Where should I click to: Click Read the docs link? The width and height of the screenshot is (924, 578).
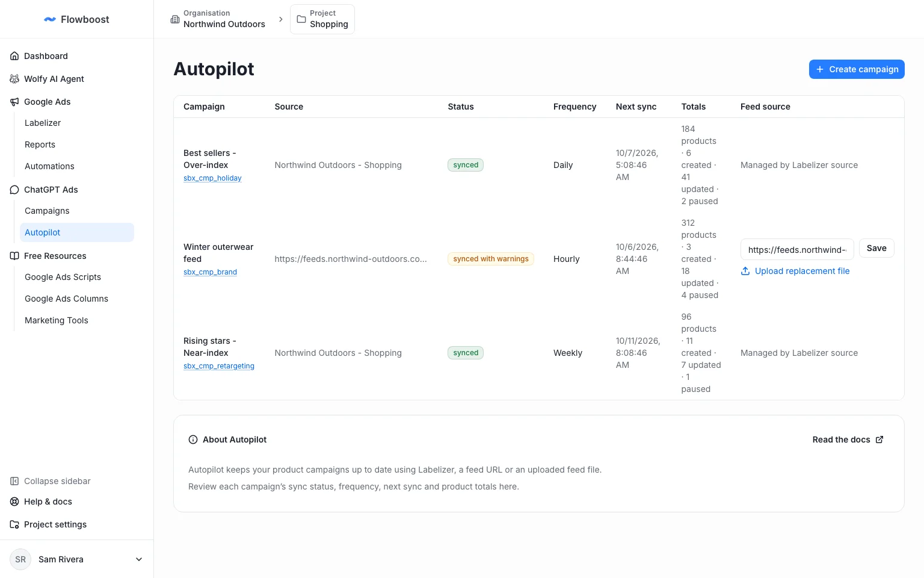click(x=848, y=440)
